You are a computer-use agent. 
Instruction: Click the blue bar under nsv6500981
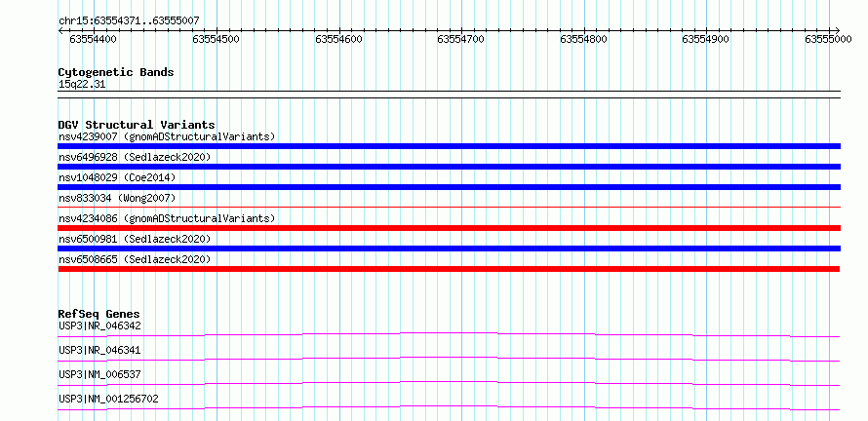[x=450, y=249]
